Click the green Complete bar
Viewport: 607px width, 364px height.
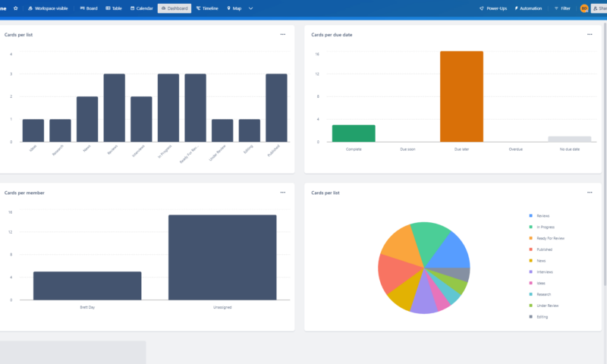click(354, 133)
